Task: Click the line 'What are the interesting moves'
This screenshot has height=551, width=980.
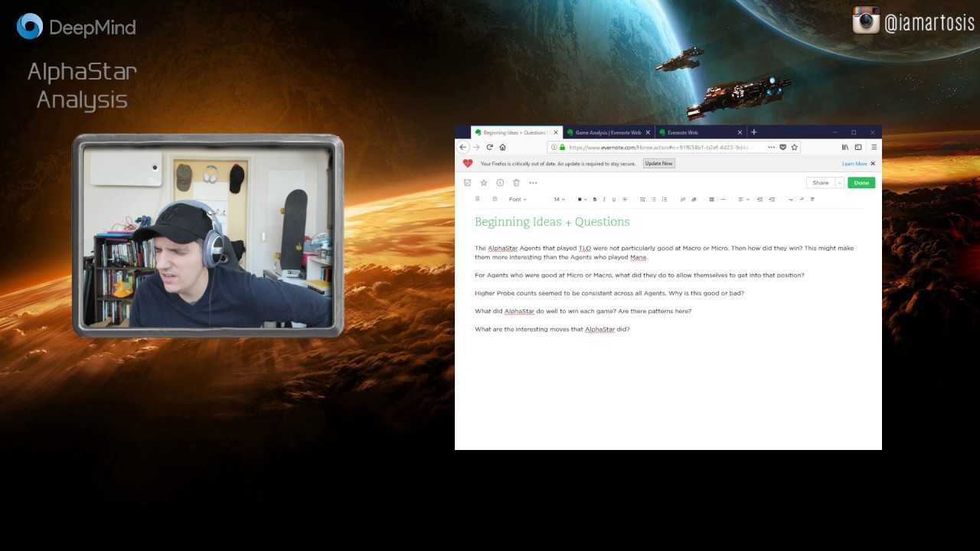Action: point(552,329)
